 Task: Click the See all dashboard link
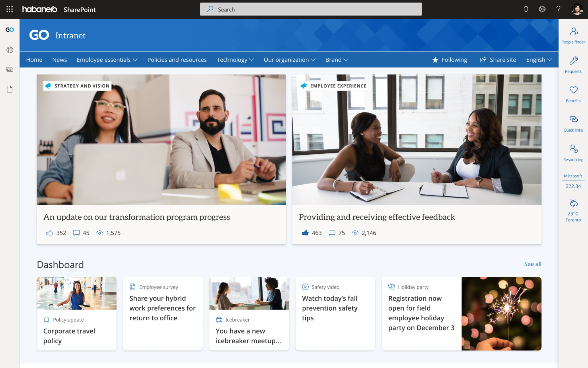(x=532, y=264)
